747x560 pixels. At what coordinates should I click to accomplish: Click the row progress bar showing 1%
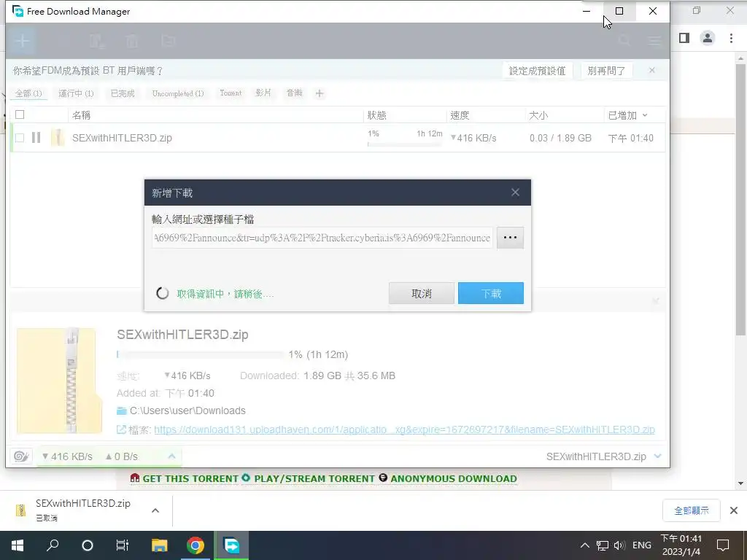(x=404, y=144)
